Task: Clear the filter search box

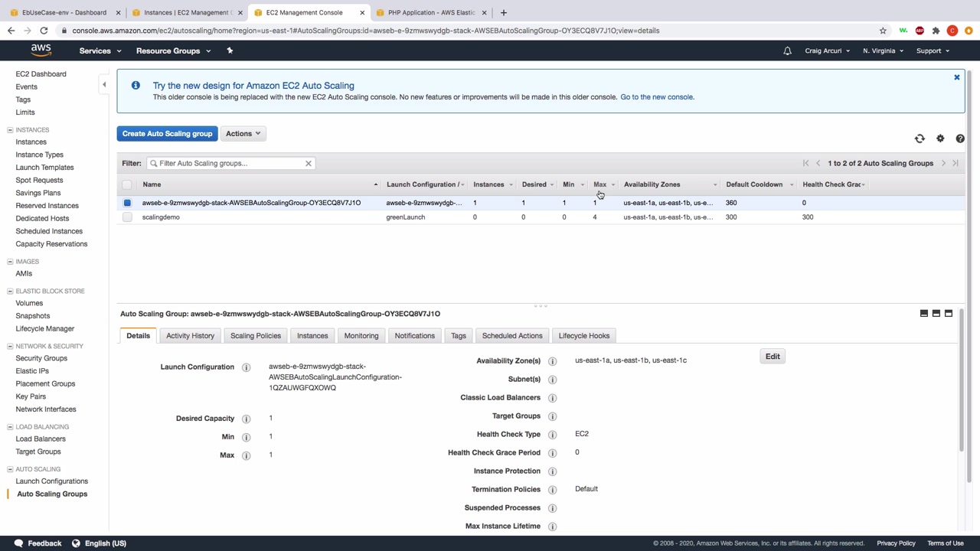Action: click(309, 163)
